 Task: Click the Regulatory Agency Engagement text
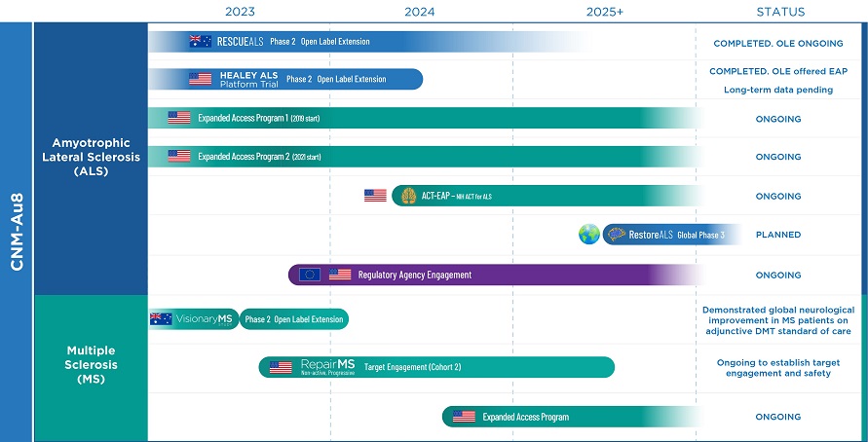[x=415, y=275]
